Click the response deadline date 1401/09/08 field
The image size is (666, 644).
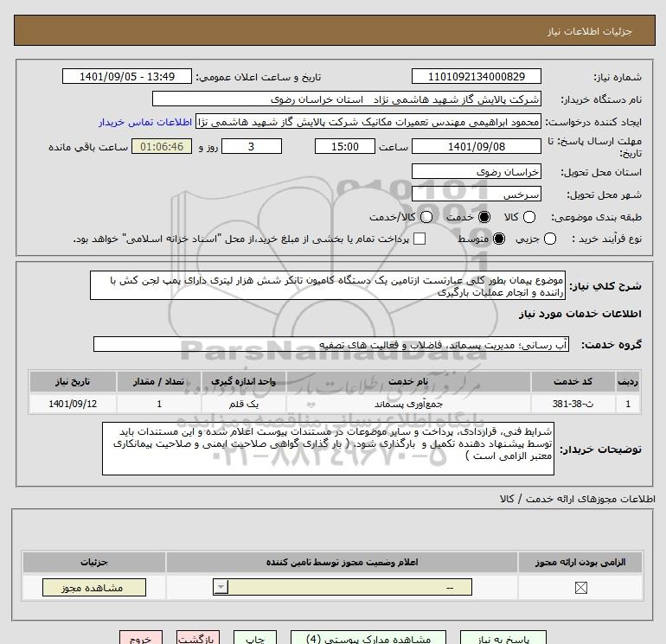(476, 146)
